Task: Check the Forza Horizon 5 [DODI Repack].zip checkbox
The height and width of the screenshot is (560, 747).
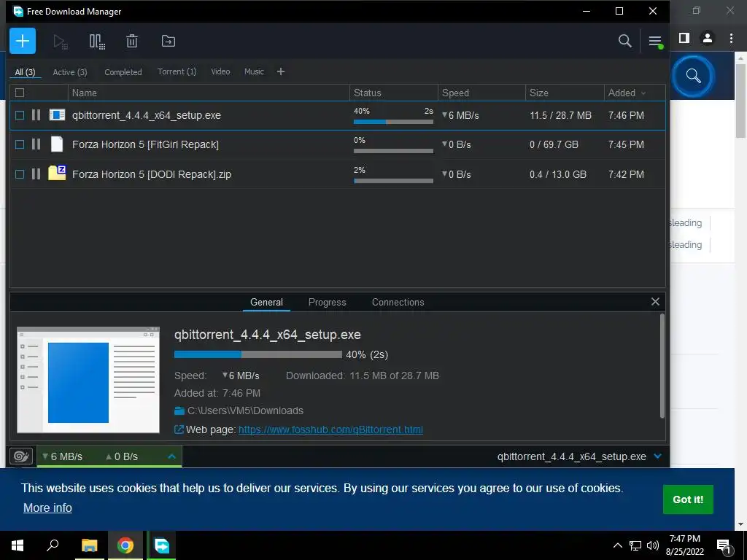Action: (20, 174)
